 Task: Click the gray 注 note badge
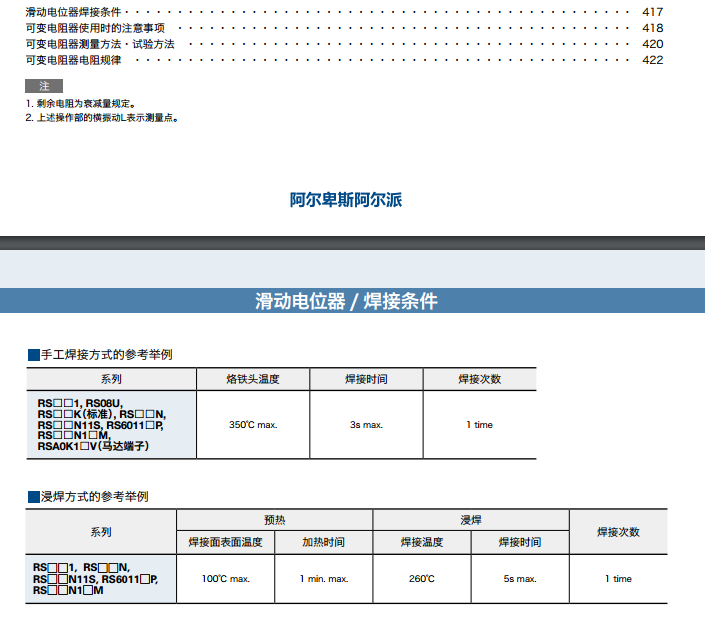tap(44, 86)
